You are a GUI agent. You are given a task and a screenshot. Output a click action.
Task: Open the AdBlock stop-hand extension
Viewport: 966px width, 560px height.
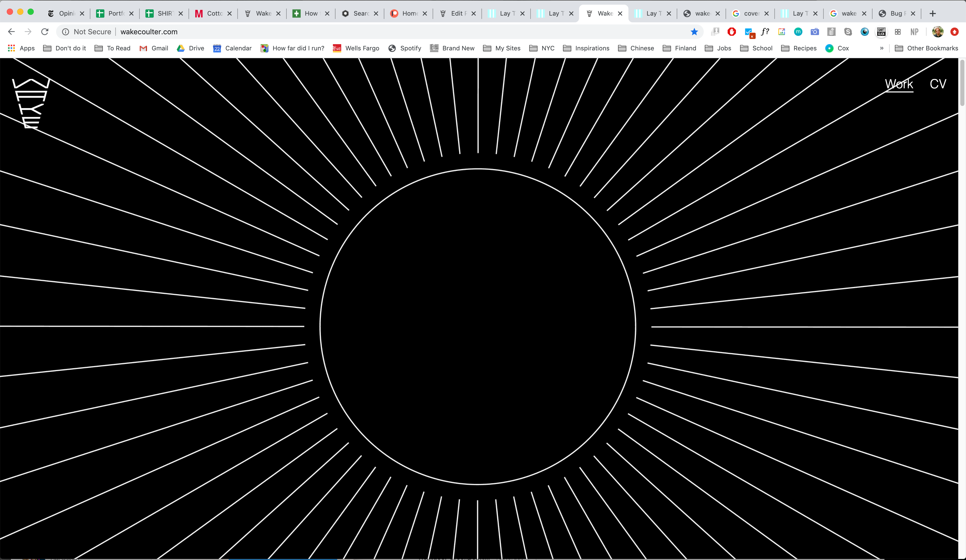(x=732, y=32)
